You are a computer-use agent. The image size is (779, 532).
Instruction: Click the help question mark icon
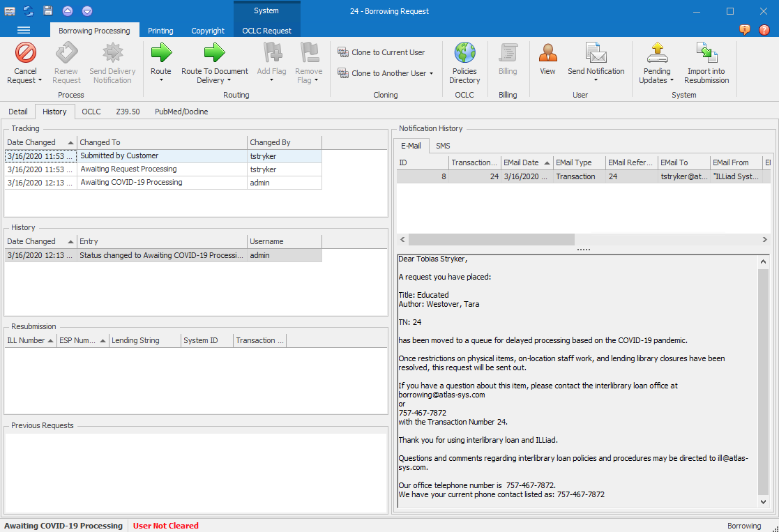764,30
